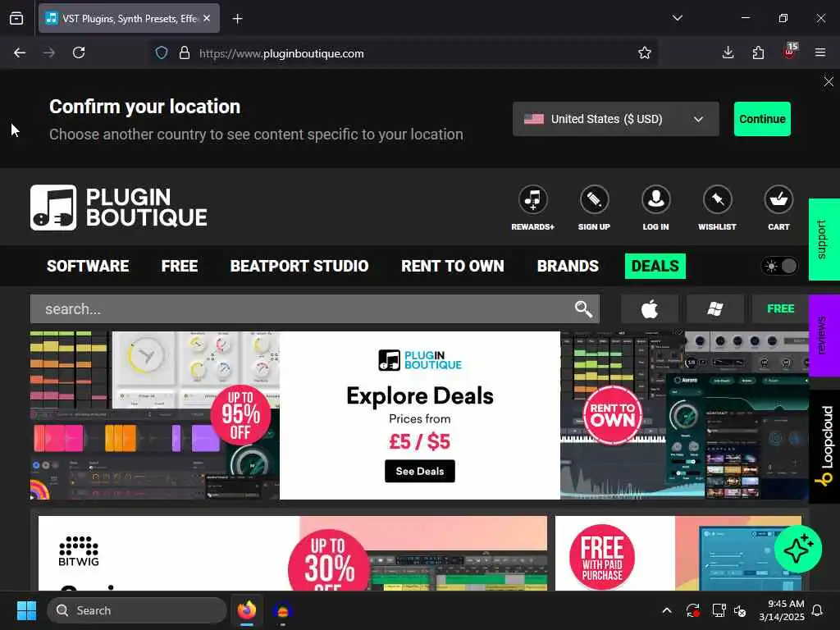Open the country selector dropdown
The height and width of the screenshot is (630, 840).
[x=615, y=119]
